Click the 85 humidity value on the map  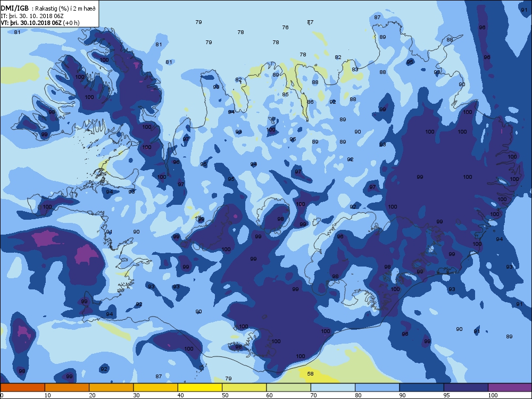click(x=285, y=95)
